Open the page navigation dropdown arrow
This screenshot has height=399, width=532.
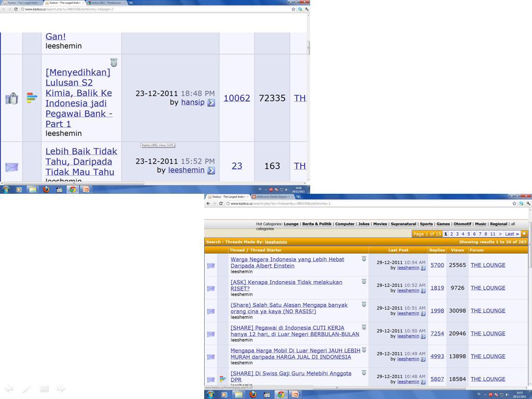524,234
